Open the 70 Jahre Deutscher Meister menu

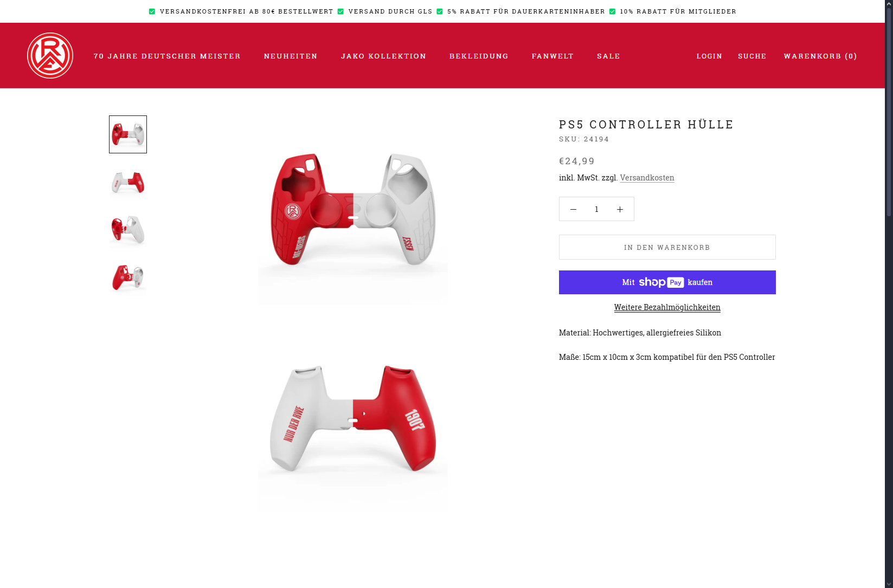pos(167,56)
